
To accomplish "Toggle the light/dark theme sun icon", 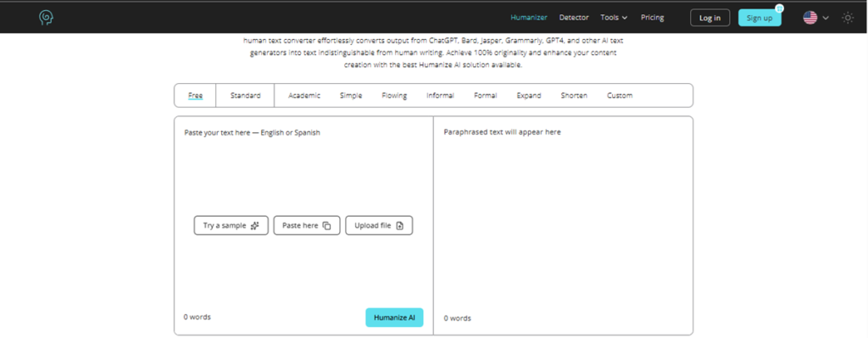I will tap(848, 18).
